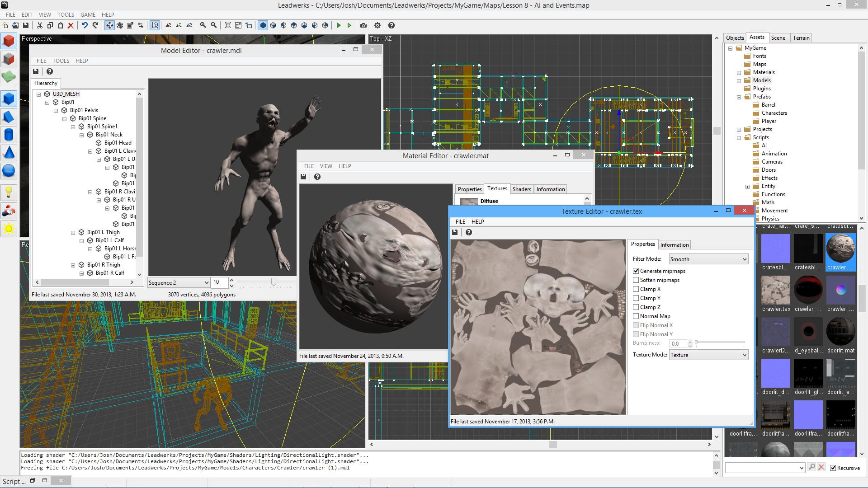Click the GAME menu in top menu bar
The width and height of the screenshot is (868, 488).
[x=88, y=14]
